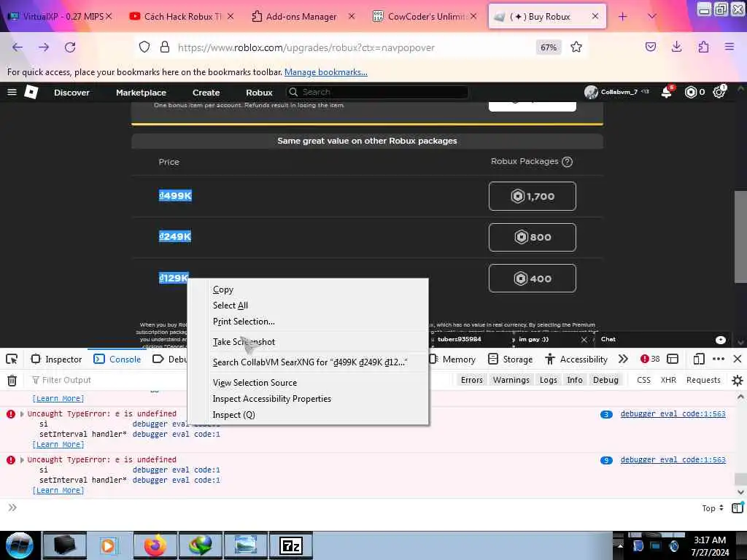The image size is (747, 560).
Task: Select an iframe as target document
Action: tap(673, 359)
